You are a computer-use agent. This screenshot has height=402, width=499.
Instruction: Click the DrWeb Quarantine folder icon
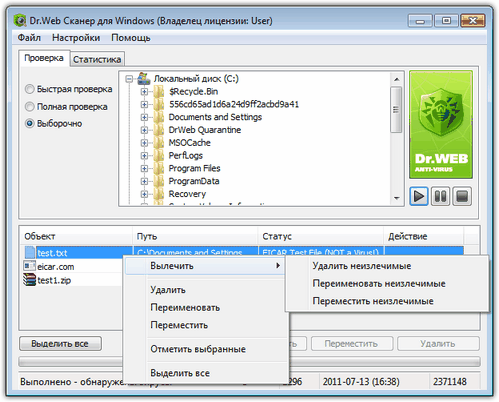[159, 130]
